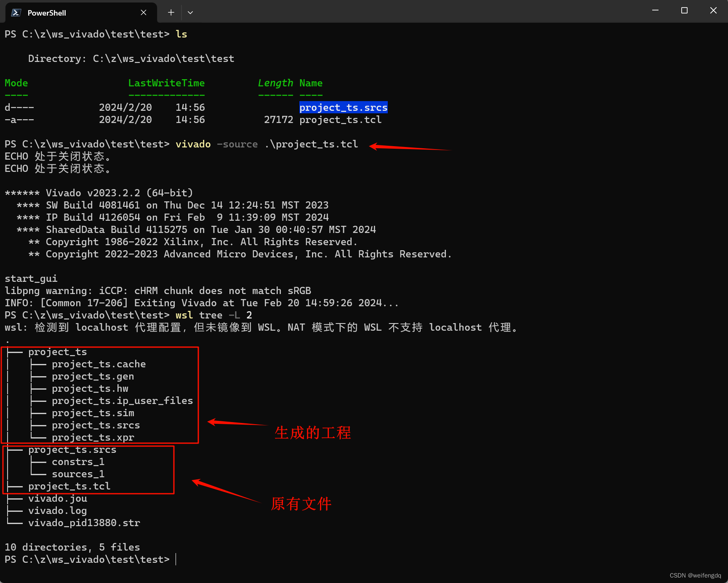Image resolution: width=728 pixels, height=583 pixels.
Task: Click the 'Directory: C:\z\ws_vivado\test\test' line
Action: point(131,59)
